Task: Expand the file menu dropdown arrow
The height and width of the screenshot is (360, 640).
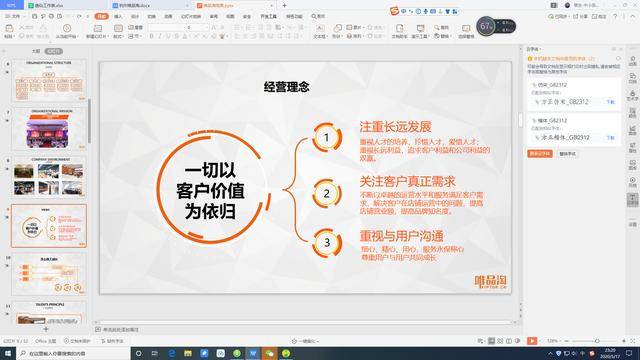Action: 24,16
